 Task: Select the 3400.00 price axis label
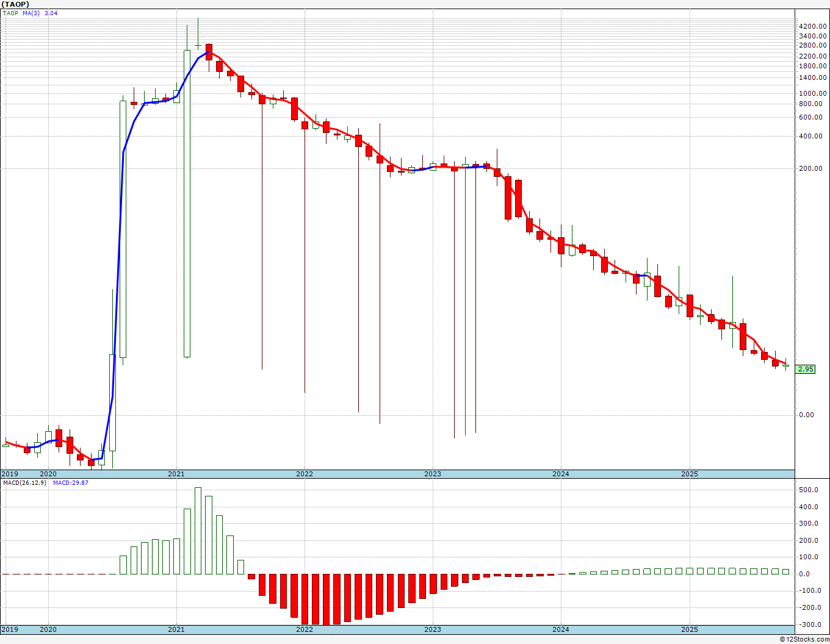(x=813, y=36)
